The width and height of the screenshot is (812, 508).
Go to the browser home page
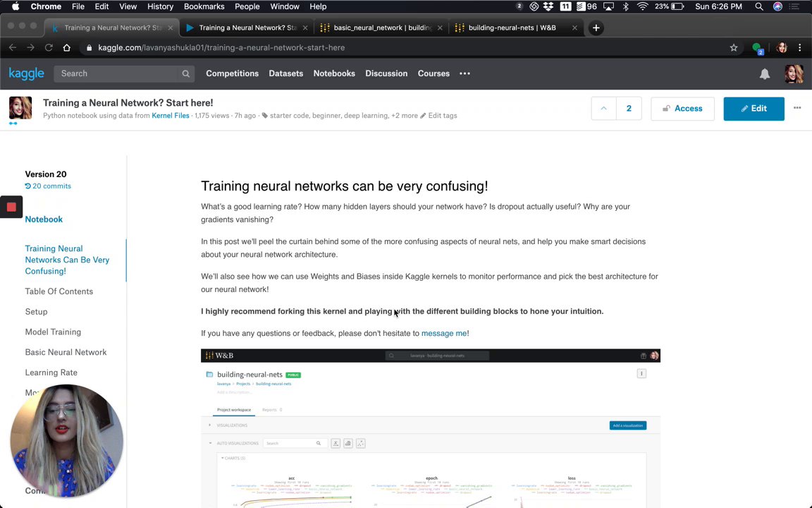[67, 48]
